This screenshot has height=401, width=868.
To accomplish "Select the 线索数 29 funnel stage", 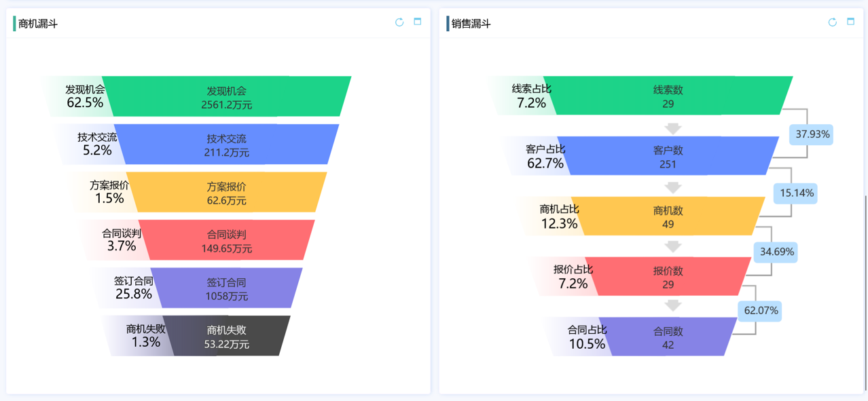I will (668, 96).
